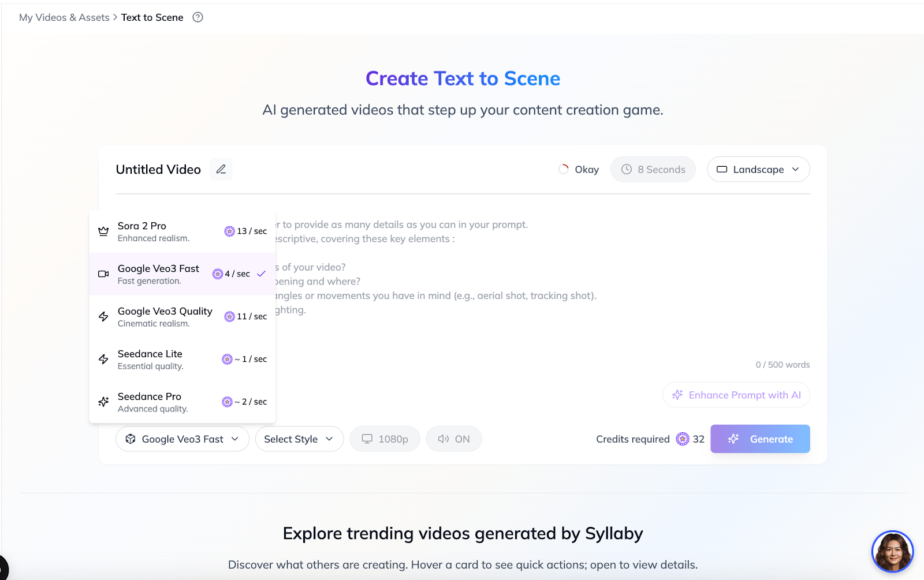Click the clock icon in 8 Seconds
The image size is (924, 580).
[x=627, y=169]
